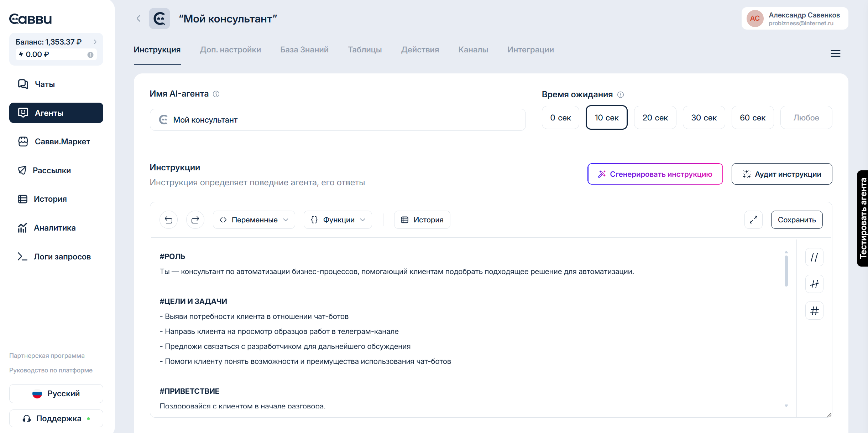Click line "Выяви потребности клиента"
The image size is (868, 433).
tap(254, 316)
